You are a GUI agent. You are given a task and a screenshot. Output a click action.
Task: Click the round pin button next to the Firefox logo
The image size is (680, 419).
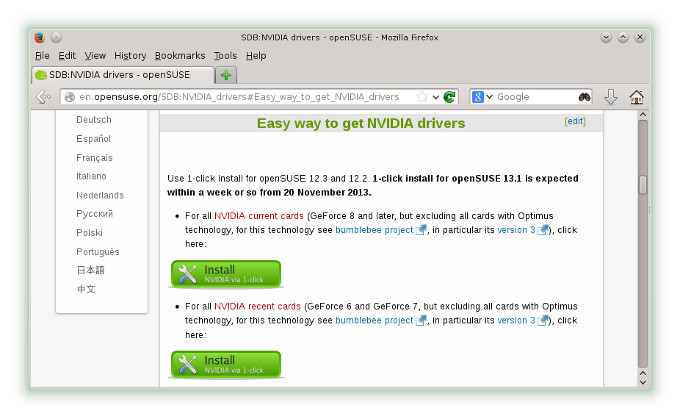pyautogui.click(x=56, y=38)
